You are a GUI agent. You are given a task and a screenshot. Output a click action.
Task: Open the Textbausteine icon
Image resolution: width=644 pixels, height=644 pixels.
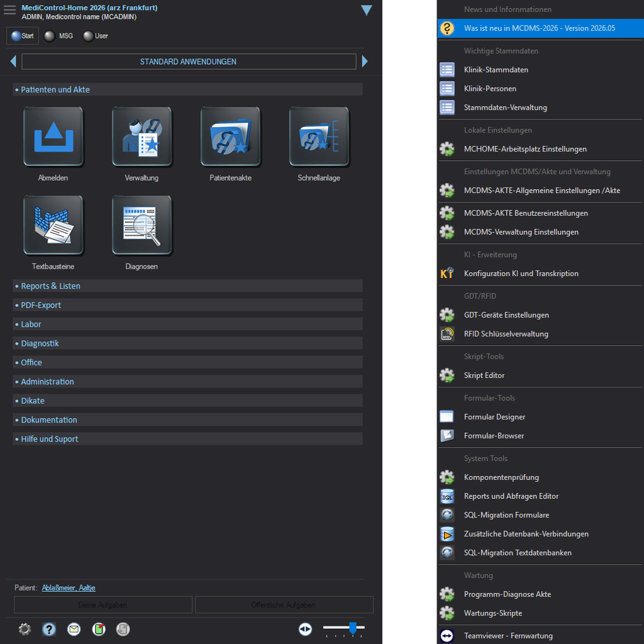click(53, 225)
